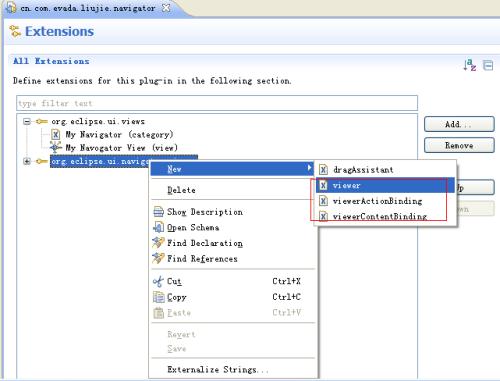Expand the org.eclipse.ui.navigator extension node
Image resolution: width=500 pixels, height=381 pixels.
pos(27,161)
